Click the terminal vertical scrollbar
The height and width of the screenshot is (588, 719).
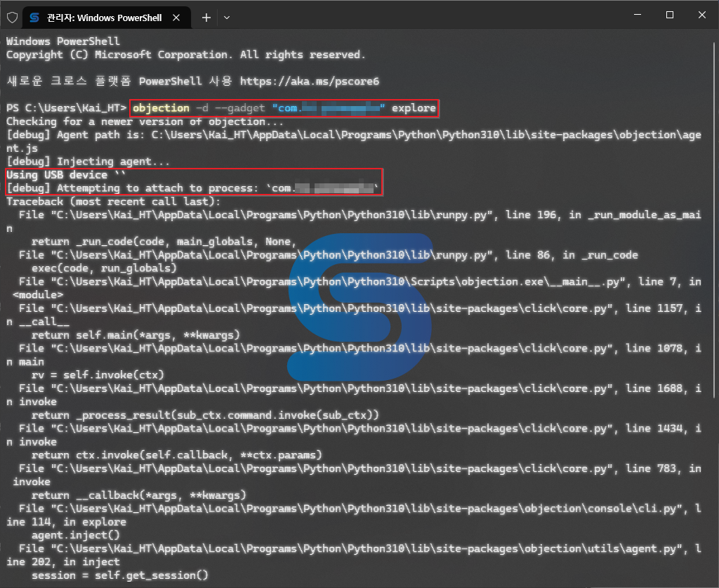click(x=714, y=220)
